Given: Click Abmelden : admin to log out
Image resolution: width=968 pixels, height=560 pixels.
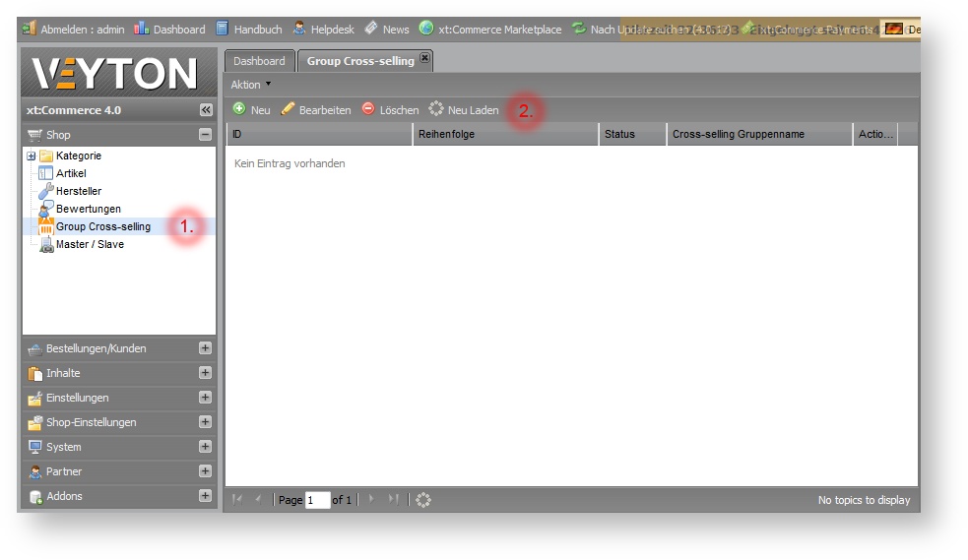Looking at the screenshot, I should (74, 30).
